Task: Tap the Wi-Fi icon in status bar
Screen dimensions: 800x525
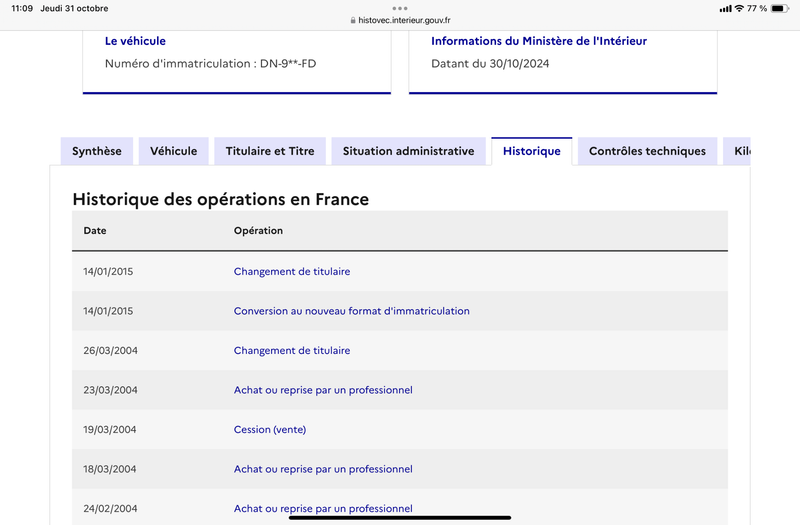Action: coord(739,8)
